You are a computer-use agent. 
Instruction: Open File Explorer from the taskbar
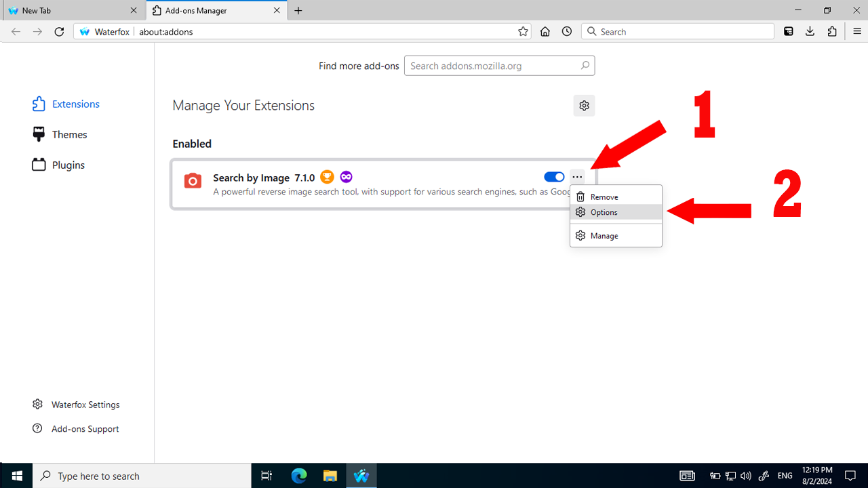coord(330,476)
